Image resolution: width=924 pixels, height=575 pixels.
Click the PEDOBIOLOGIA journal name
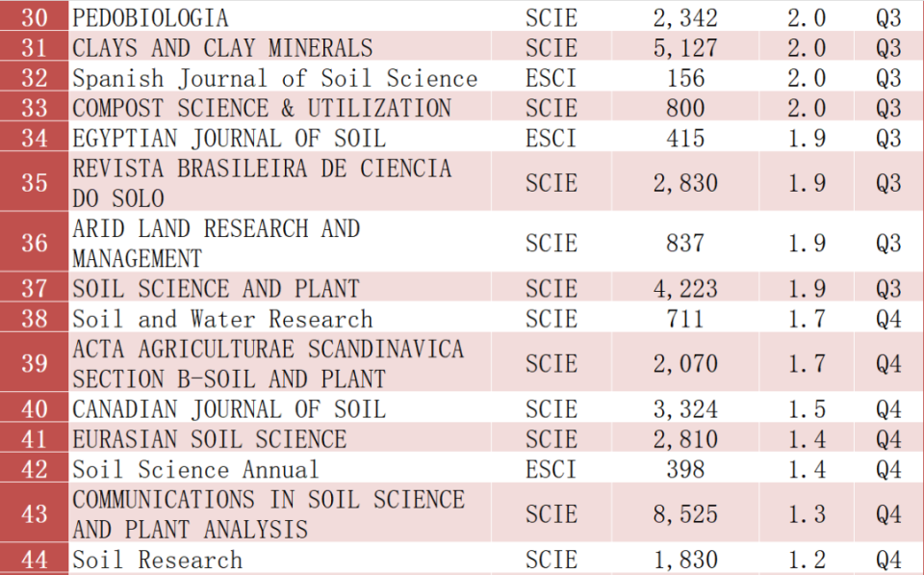tap(151, 17)
